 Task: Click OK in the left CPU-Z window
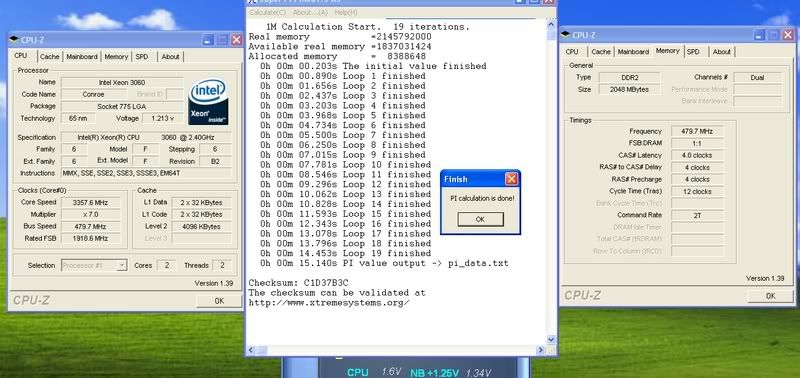[219, 300]
